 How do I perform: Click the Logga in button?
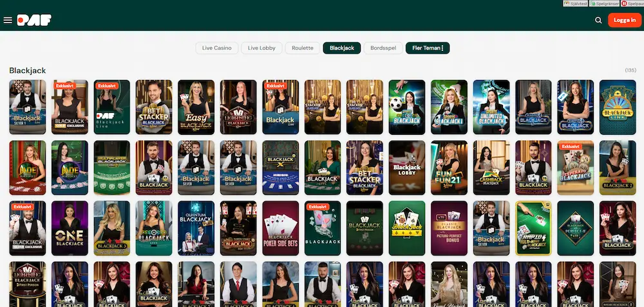[624, 20]
